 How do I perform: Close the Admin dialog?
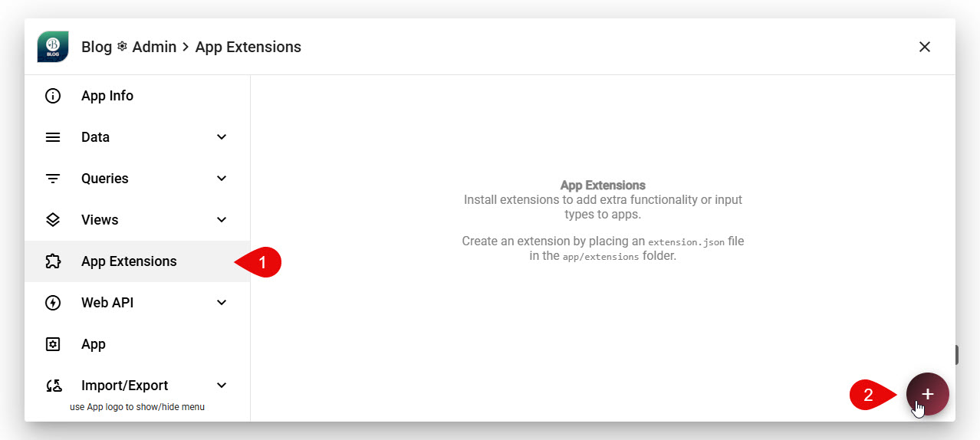(x=925, y=47)
